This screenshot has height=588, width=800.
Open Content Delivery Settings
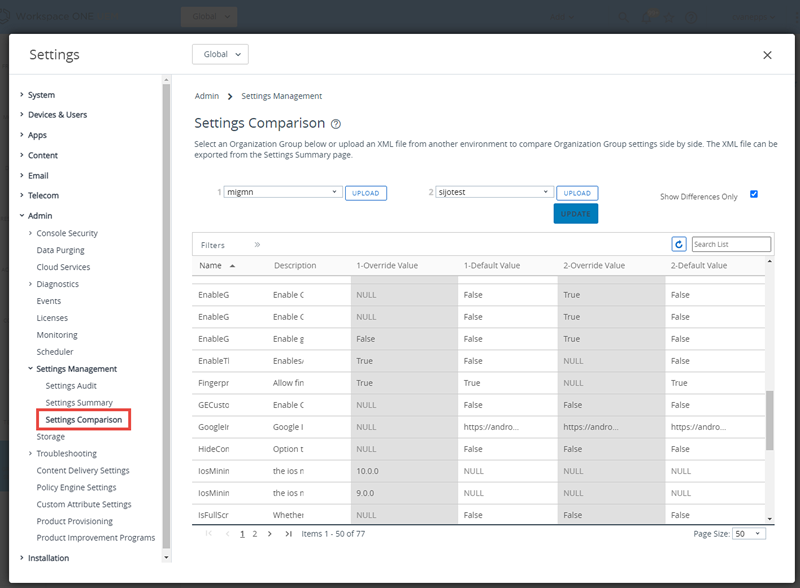83,471
